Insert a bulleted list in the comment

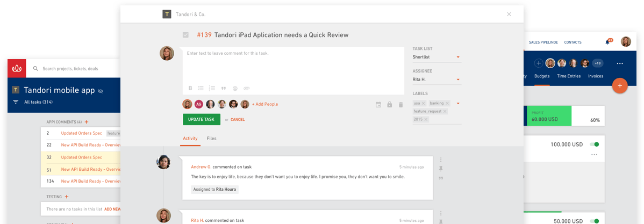(x=201, y=88)
